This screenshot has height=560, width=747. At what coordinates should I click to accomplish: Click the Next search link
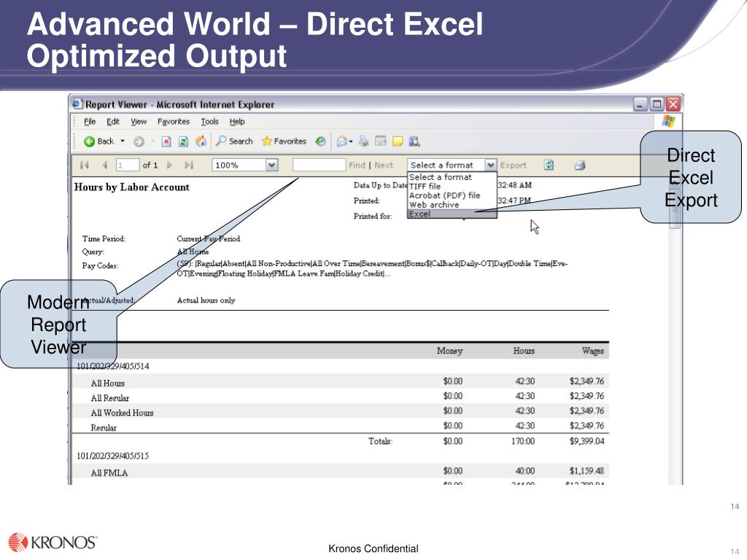(x=384, y=166)
